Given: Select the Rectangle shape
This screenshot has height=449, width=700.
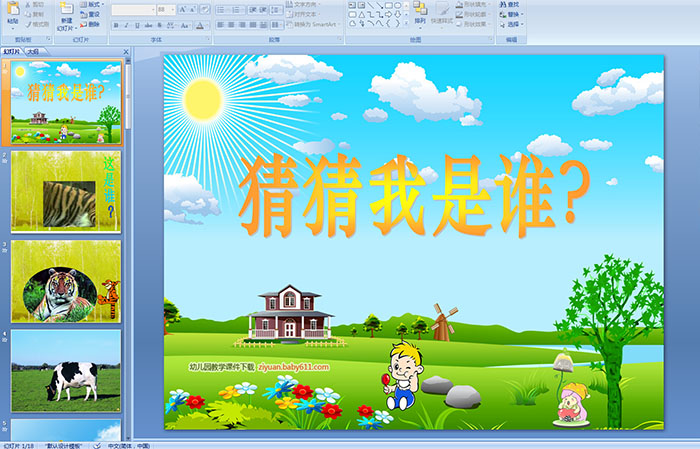Looking at the screenshot, I should [x=389, y=5].
